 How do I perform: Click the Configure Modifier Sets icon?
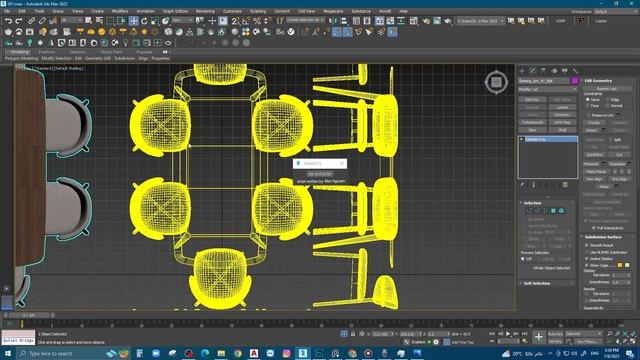pyautogui.click(x=565, y=185)
